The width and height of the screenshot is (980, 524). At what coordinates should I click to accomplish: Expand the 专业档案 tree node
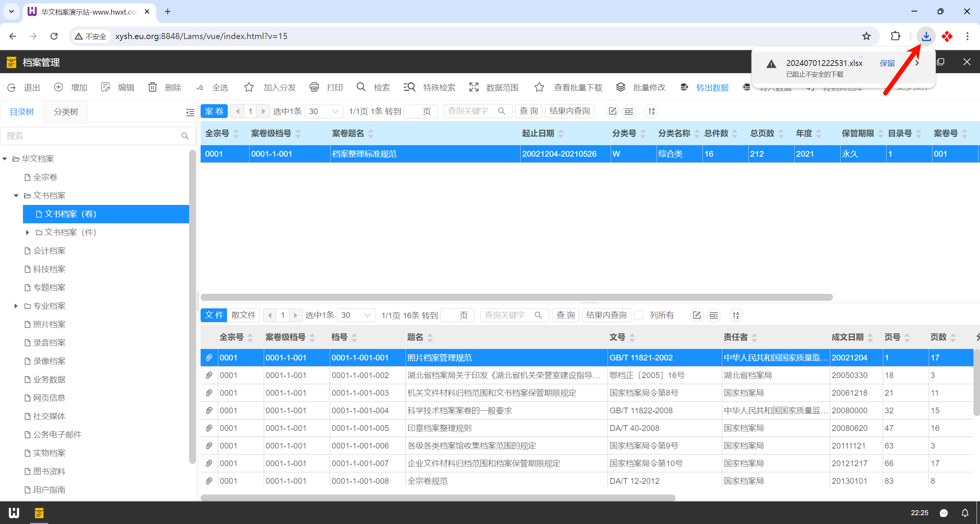point(16,306)
